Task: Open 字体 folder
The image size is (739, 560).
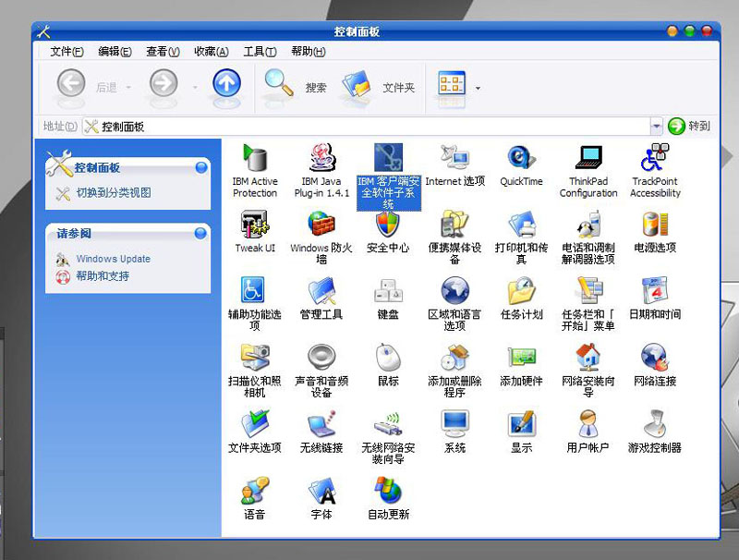Action: point(321,498)
